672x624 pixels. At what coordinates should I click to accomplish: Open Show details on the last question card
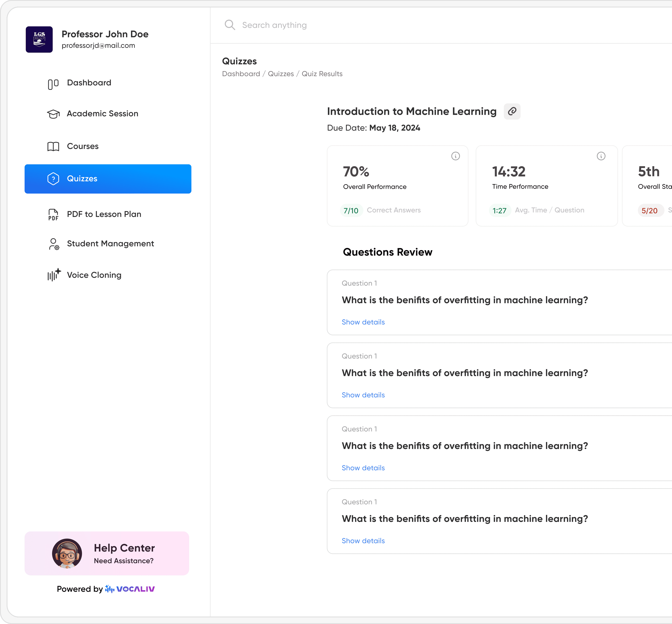click(363, 541)
